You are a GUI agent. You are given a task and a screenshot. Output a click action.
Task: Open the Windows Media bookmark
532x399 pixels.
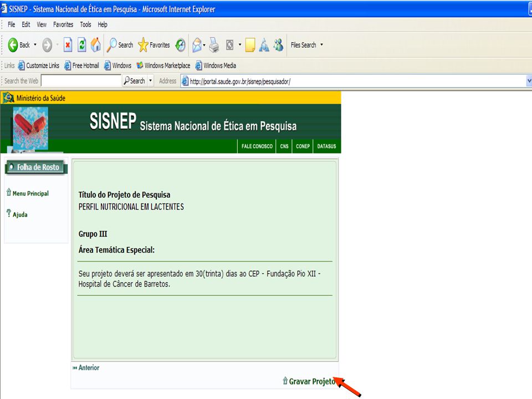click(216, 65)
